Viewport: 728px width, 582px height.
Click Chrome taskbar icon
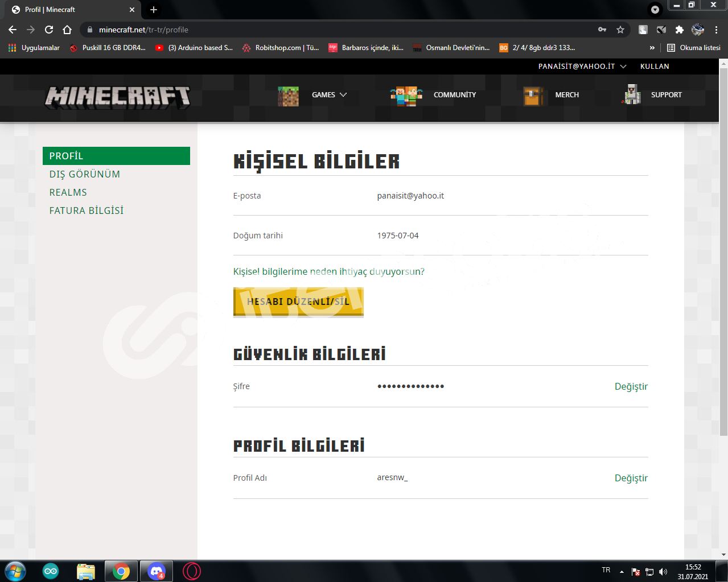tap(121, 571)
